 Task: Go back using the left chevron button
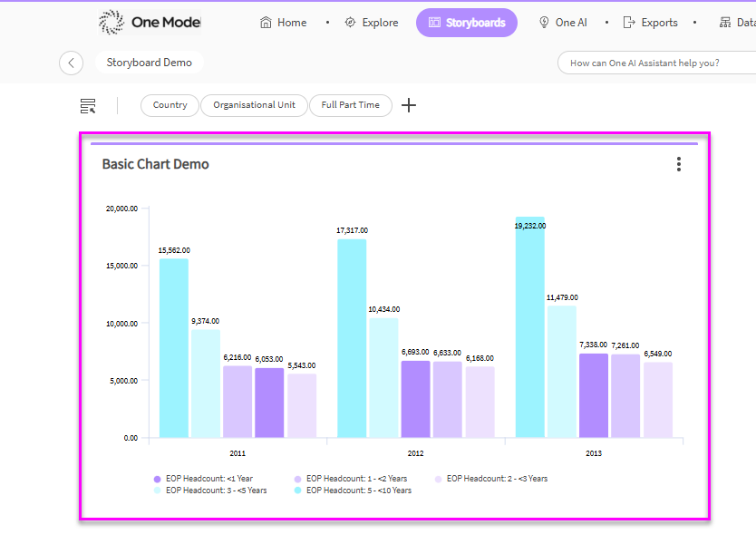point(71,63)
